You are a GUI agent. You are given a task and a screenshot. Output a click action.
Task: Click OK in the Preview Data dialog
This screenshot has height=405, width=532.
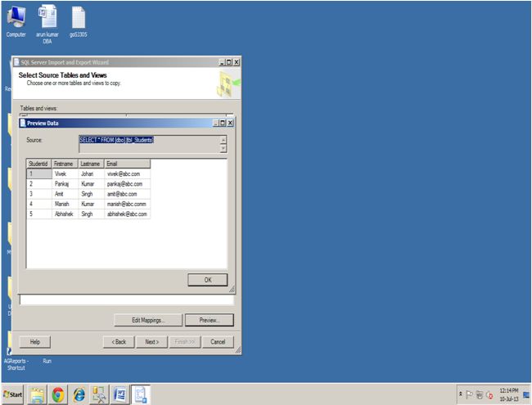208,280
